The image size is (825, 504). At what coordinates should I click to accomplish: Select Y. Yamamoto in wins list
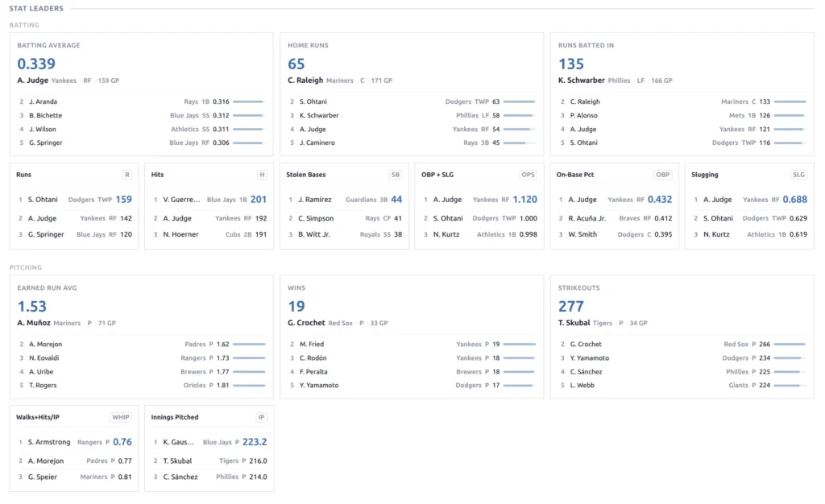tap(319, 385)
